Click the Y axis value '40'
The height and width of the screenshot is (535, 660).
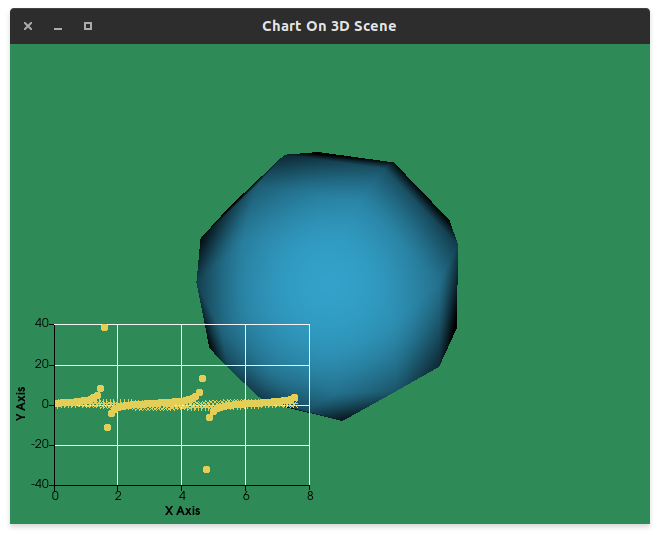[x=42, y=323]
